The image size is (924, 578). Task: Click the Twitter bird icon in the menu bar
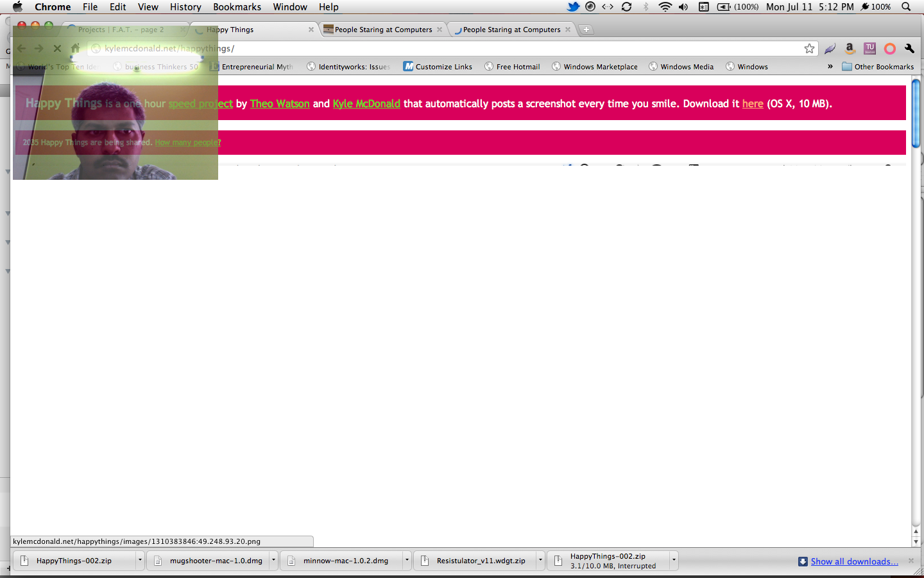(x=573, y=6)
